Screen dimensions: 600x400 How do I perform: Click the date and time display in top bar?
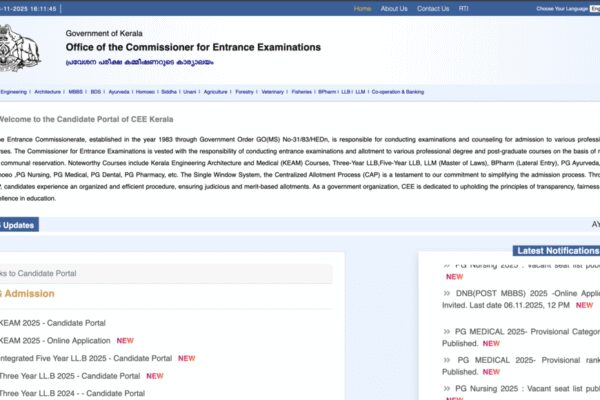tap(28, 8)
